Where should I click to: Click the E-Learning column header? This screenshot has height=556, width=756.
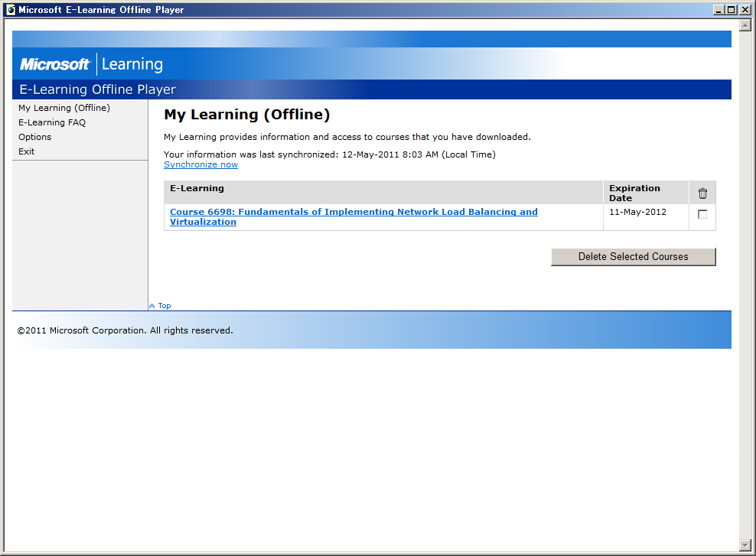pos(197,188)
